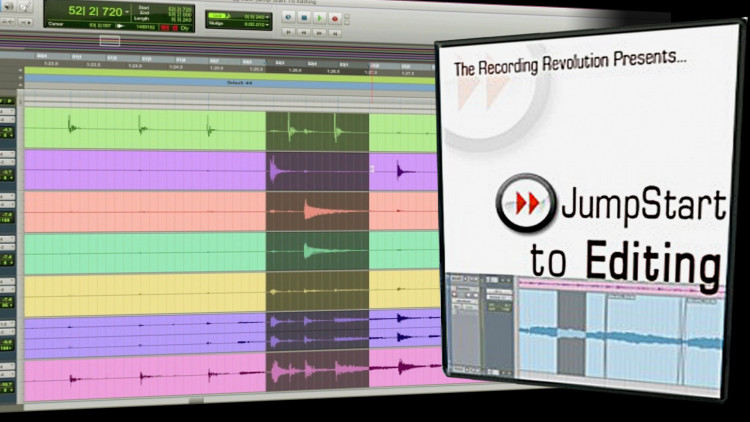Click the white framing box in Universe view
This screenshot has width=750, height=422.
coord(110,41)
